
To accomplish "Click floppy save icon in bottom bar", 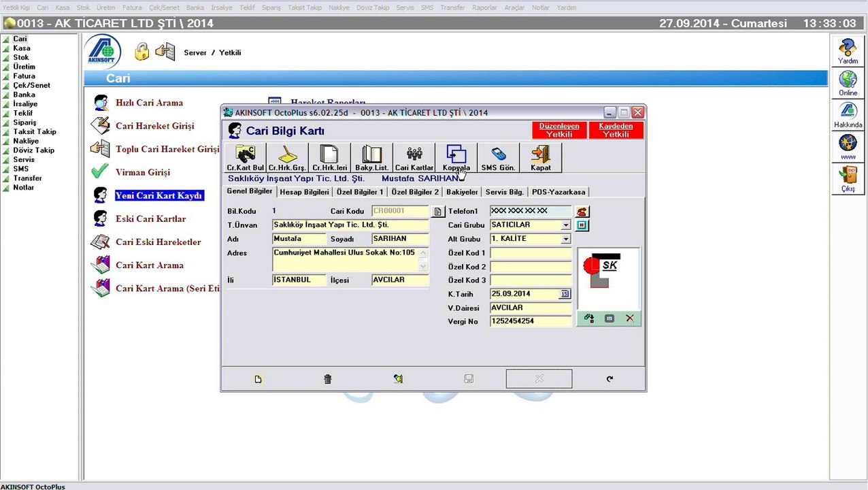I will tap(469, 379).
